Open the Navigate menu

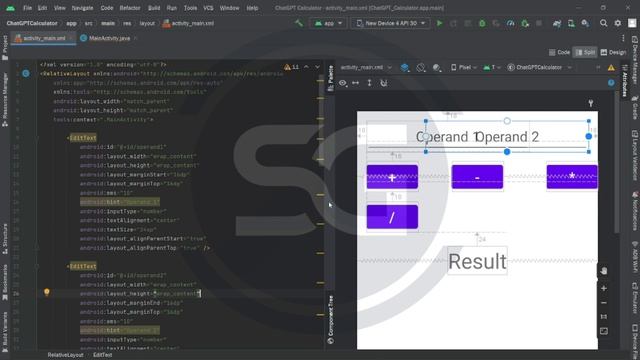[x=82, y=8]
